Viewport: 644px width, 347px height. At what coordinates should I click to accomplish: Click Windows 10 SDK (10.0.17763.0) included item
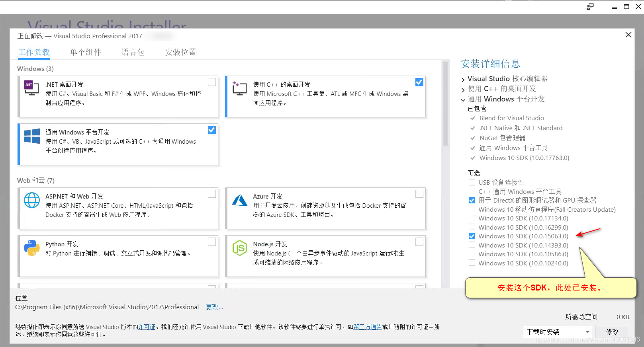pyautogui.click(x=525, y=158)
